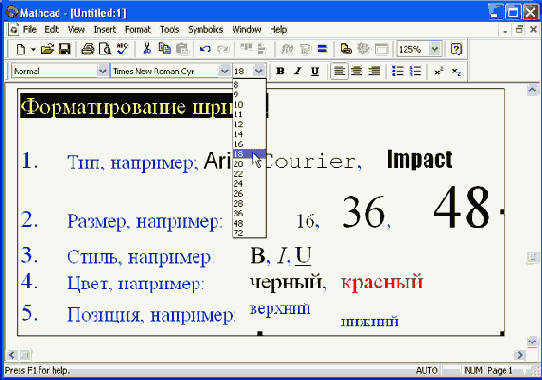The image size is (542, 380).
Task: Toggle the numbered list
Action: (415, 71)
